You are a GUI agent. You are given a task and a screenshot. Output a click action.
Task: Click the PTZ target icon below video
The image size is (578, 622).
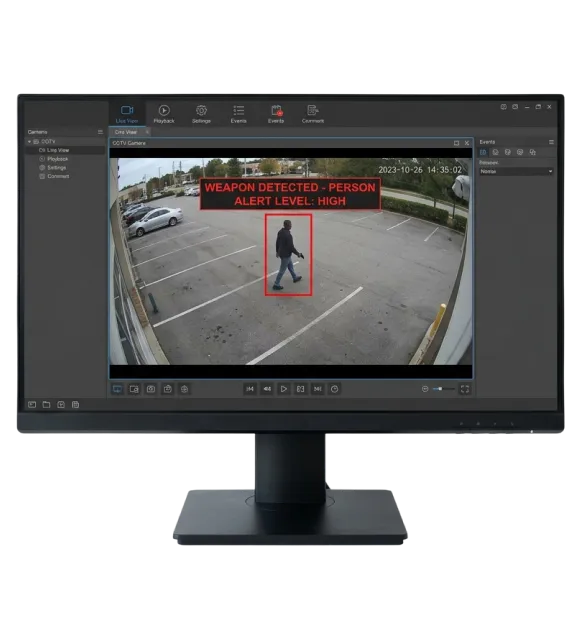point(184,389)
